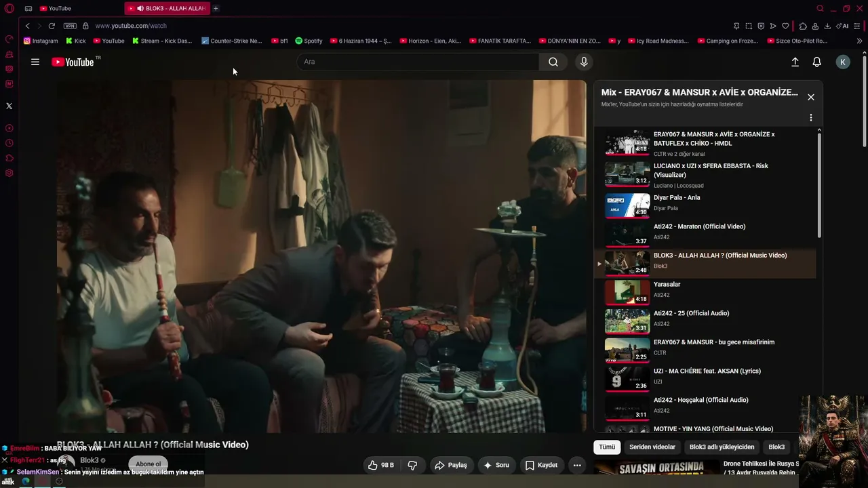Open the browser downloads icon

(x=827, y=26)
